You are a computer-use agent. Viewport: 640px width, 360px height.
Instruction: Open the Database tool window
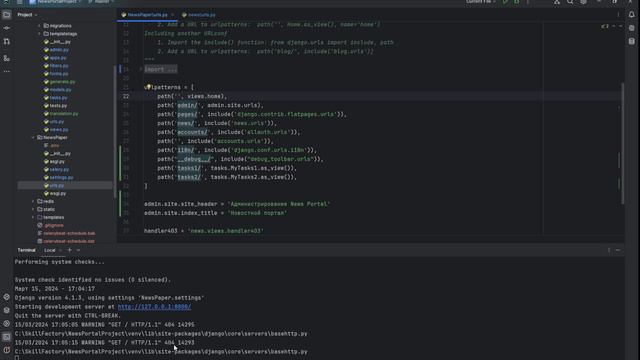[631, 41]
